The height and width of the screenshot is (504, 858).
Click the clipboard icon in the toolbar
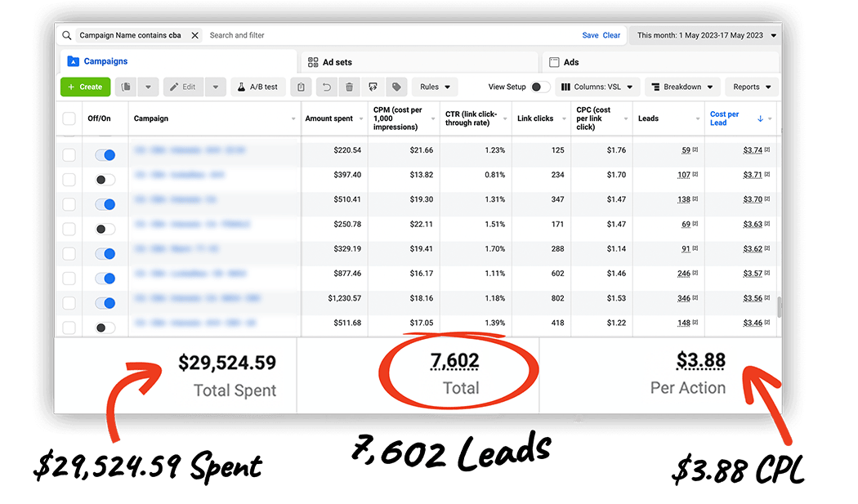[x=302, y=87]
